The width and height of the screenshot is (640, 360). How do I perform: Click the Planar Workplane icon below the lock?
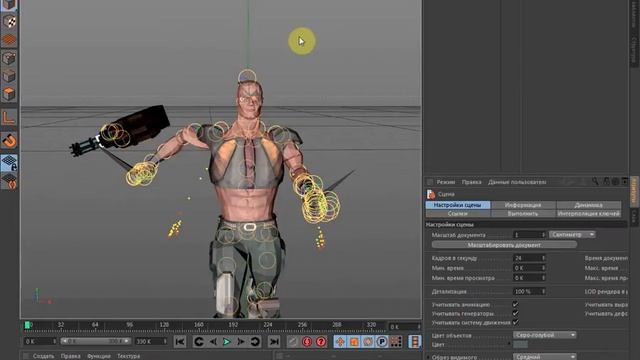tap(9, 181)
